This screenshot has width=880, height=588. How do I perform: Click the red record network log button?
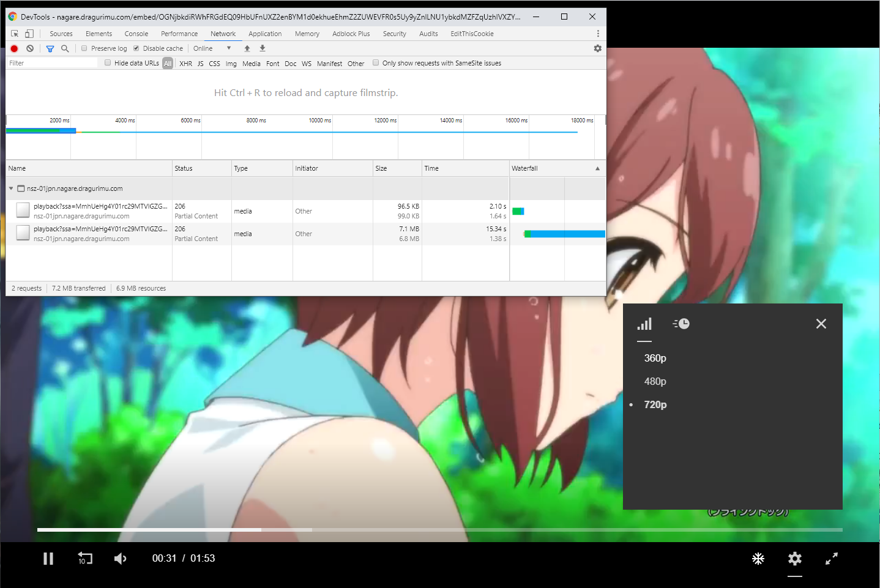coord(15,48)
